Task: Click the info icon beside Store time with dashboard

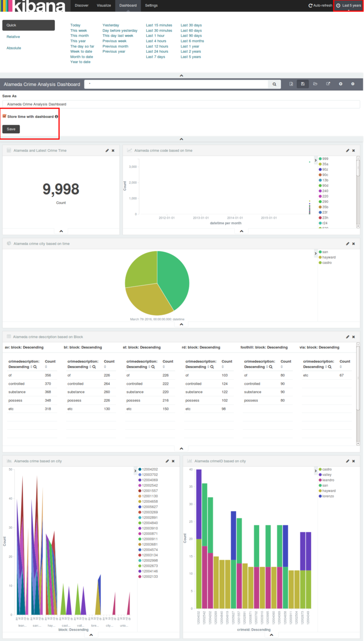Action: click(56, 117)
